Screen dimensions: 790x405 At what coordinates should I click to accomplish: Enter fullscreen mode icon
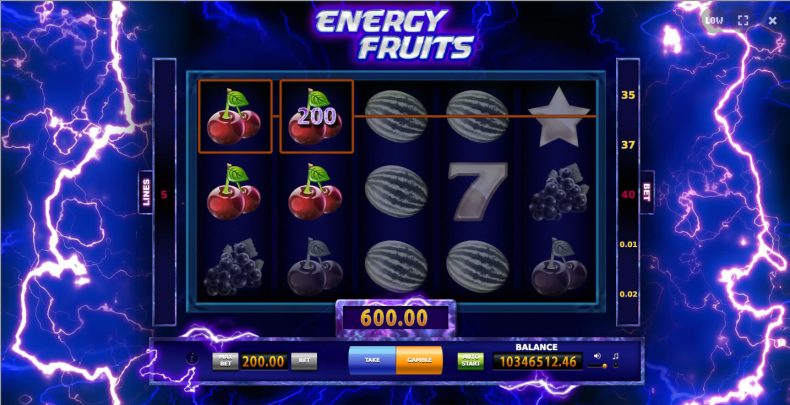(x=743, y=20)
